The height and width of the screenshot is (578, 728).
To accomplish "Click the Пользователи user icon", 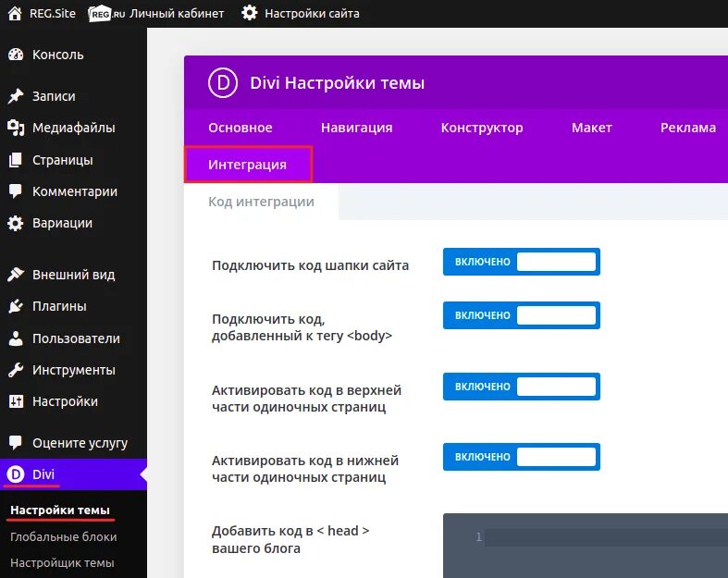I will [x=16, y=338].
